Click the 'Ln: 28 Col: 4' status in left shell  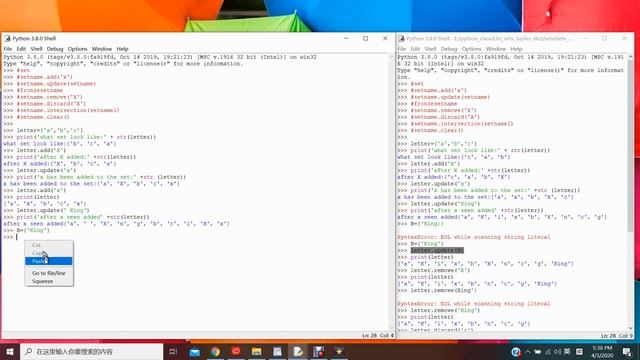click(x=378, y=336)
